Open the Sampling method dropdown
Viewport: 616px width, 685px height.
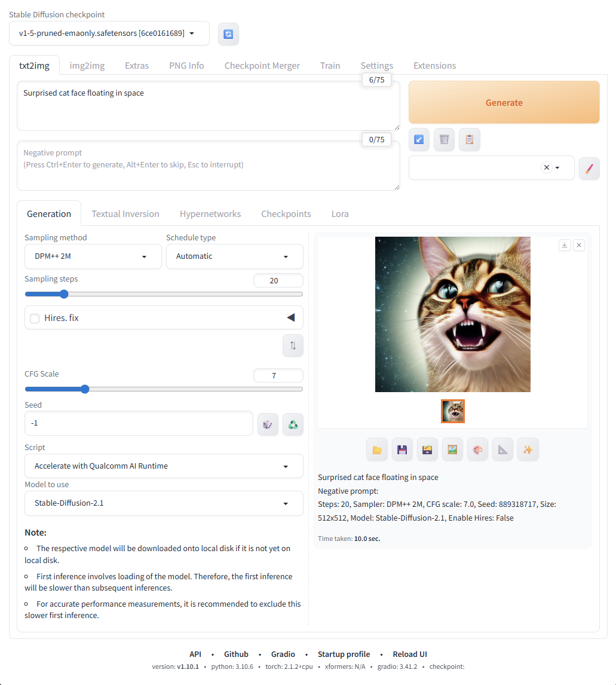93,256
